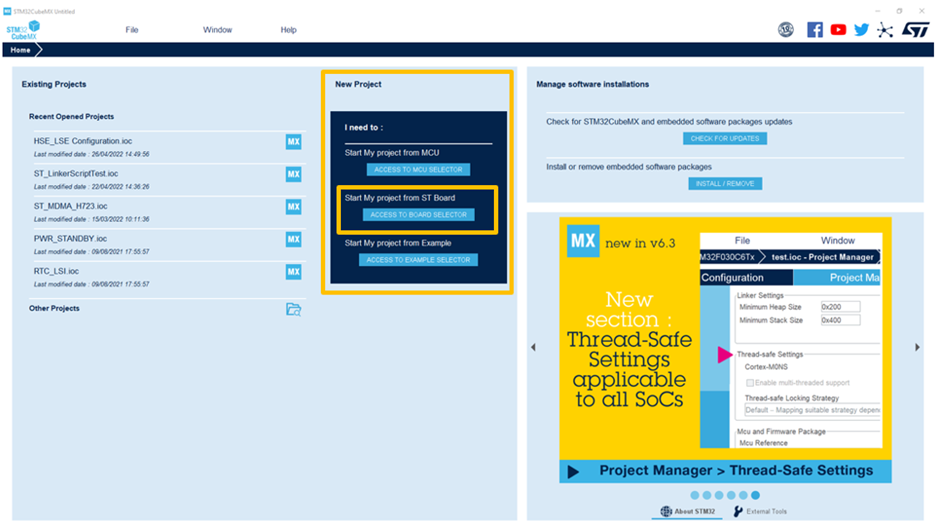Click the Twitter bird icon

pyautogui.click(x=861, y=30)
